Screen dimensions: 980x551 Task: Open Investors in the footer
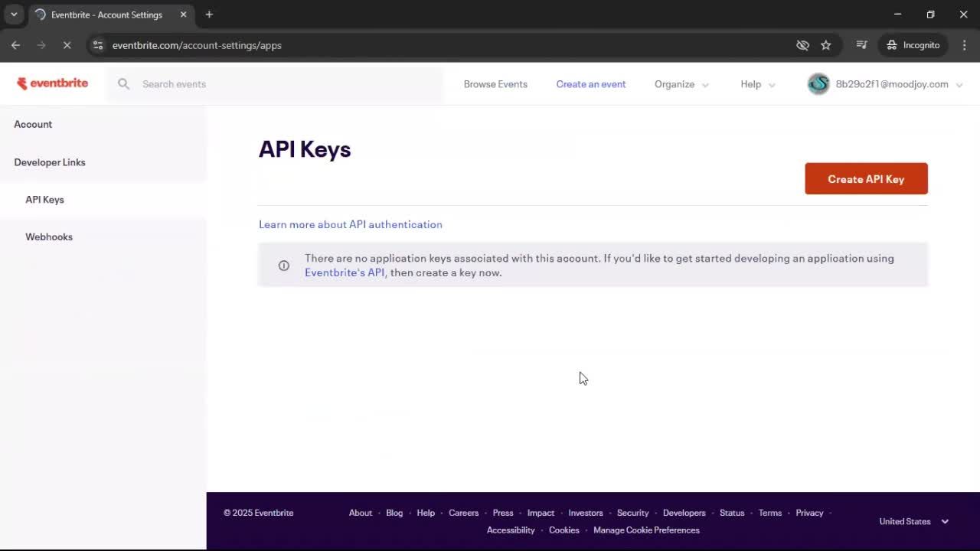pos(586,513)
